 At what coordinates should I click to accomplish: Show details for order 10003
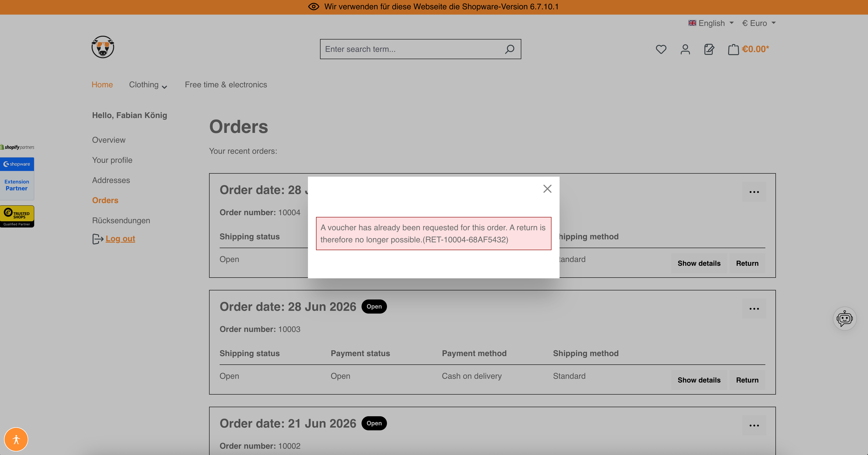tap(699, 380)
